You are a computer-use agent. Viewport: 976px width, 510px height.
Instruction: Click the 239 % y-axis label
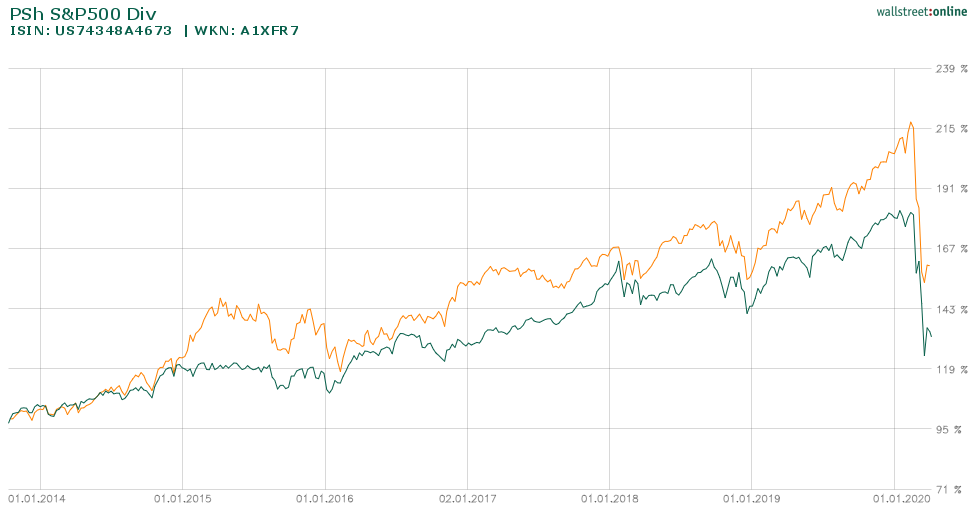click(x=950, y=69)
